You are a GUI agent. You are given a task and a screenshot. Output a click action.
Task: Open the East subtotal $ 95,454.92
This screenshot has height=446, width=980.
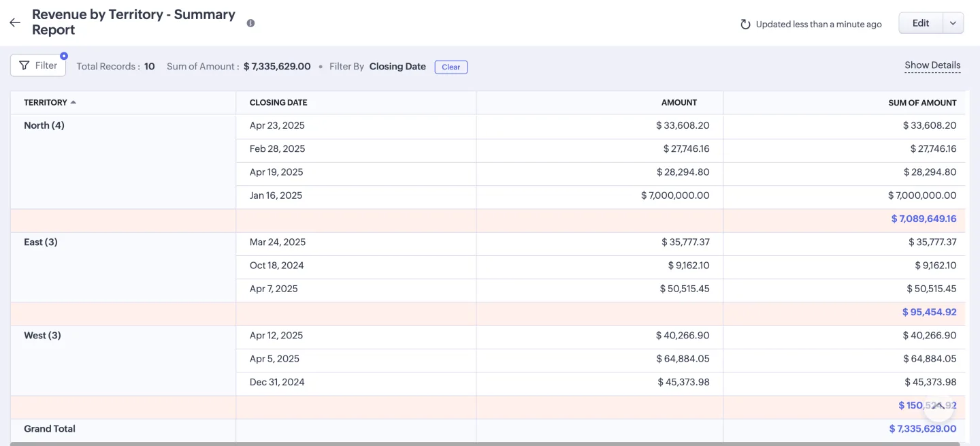pyautogui.click(x=929, y=313)
